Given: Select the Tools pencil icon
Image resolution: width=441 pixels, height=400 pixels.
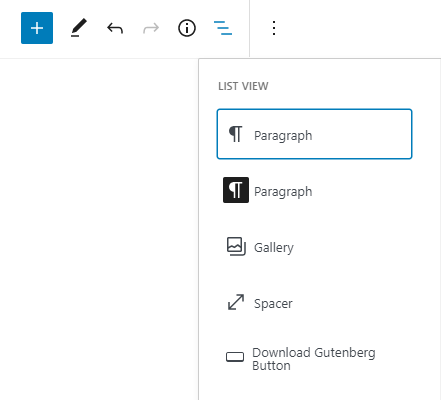Looking at the screenshot, I should point(79,28).
